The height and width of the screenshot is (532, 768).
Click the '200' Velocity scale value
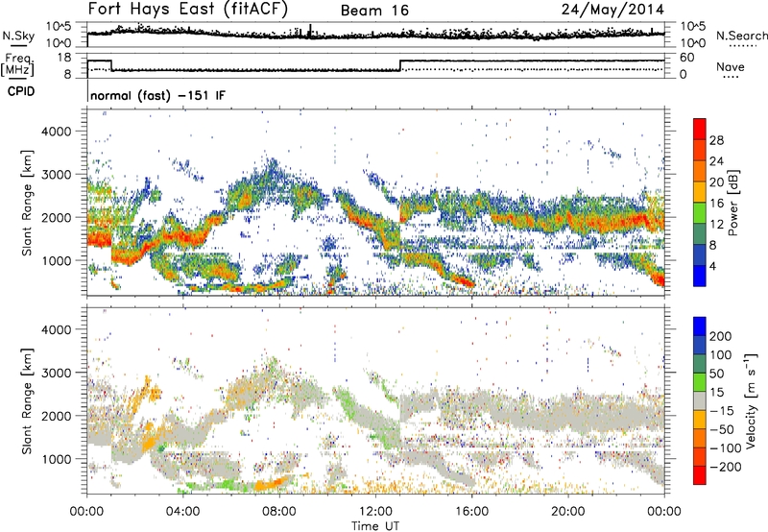[721, 336]
